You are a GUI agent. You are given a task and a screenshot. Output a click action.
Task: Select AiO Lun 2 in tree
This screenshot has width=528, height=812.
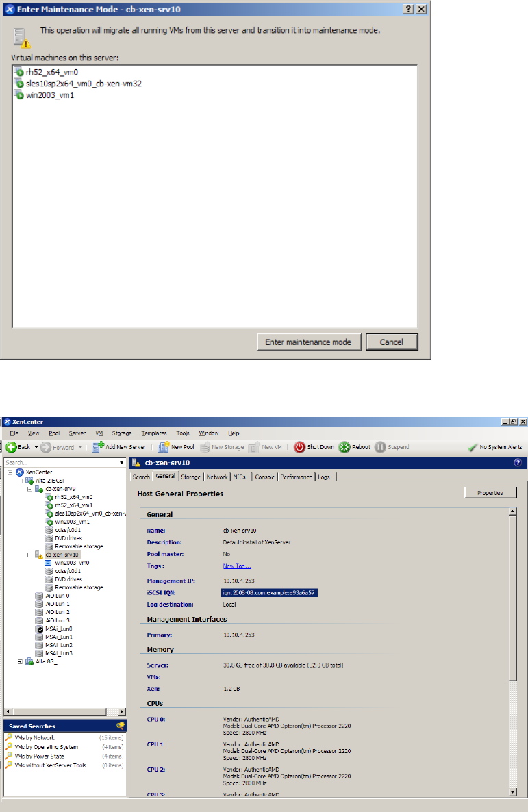pos(57,612)
